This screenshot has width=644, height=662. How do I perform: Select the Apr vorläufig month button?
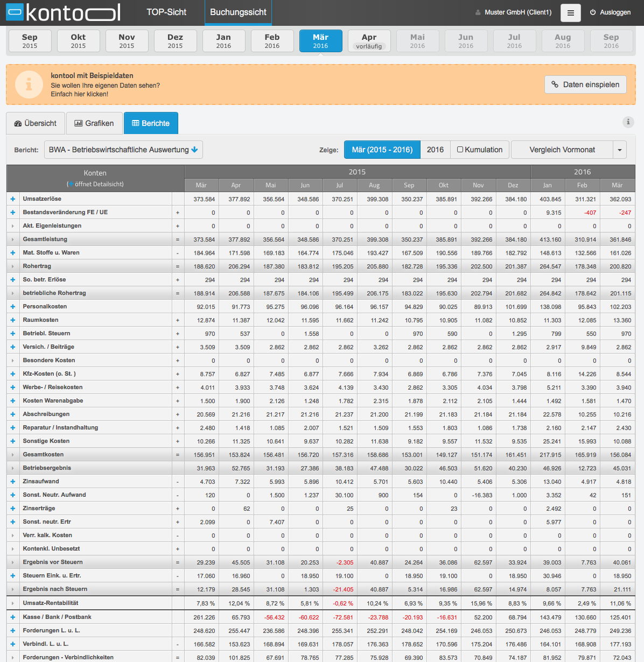(x=369, y=41)
